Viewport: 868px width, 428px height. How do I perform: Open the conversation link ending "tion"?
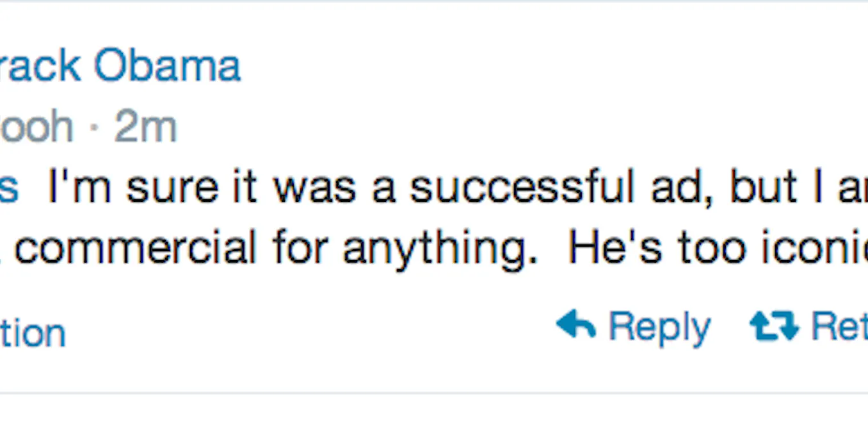tap(33, 333)
